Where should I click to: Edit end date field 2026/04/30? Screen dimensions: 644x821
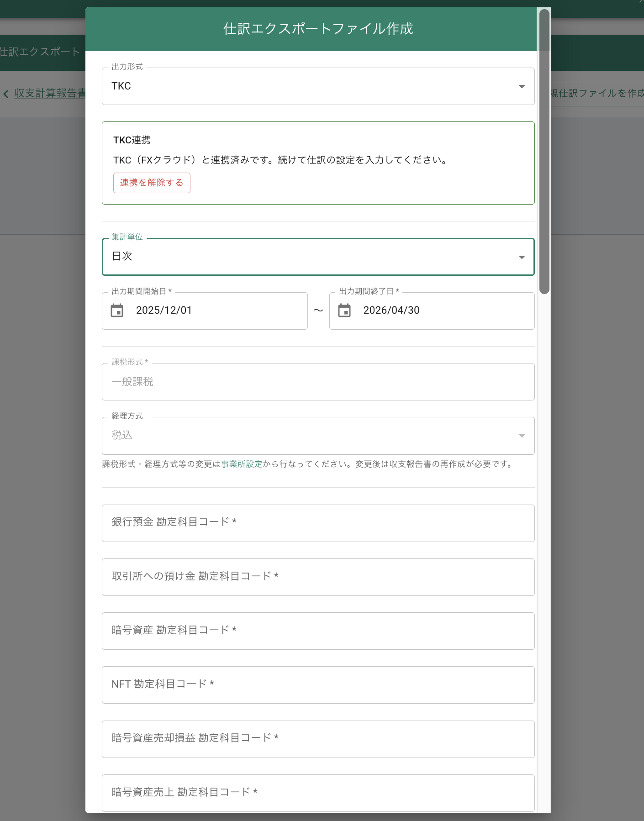[x=432, y=311]
